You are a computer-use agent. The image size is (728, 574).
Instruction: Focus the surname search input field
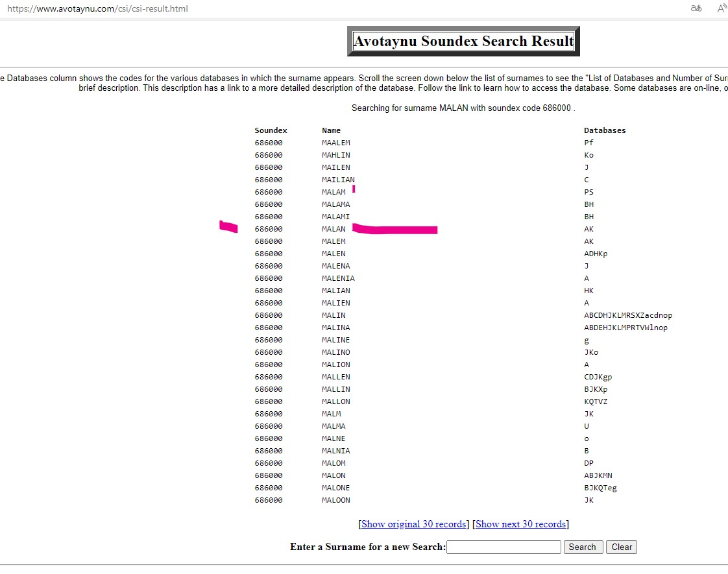pyautogui.click(x=504, y=547)
